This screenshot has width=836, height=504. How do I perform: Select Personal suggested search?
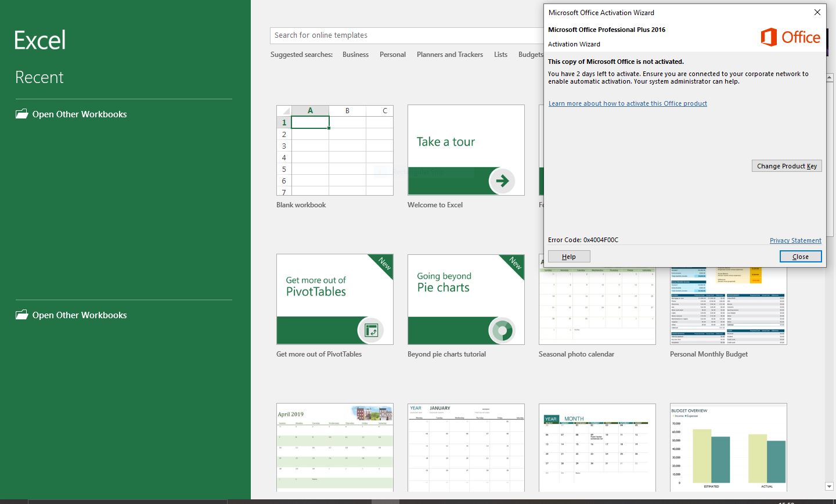pos(392,55)
